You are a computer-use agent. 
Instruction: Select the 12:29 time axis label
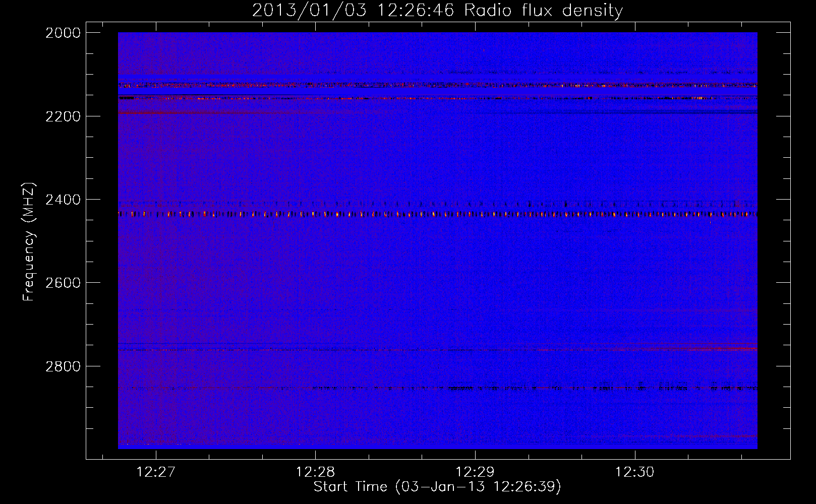click(475, 472)
